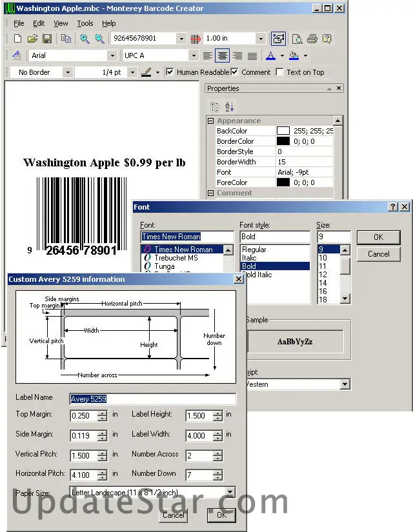Open the barcode value dropdown
This screenshot has height=532, width=413.
tap(181, 39)
